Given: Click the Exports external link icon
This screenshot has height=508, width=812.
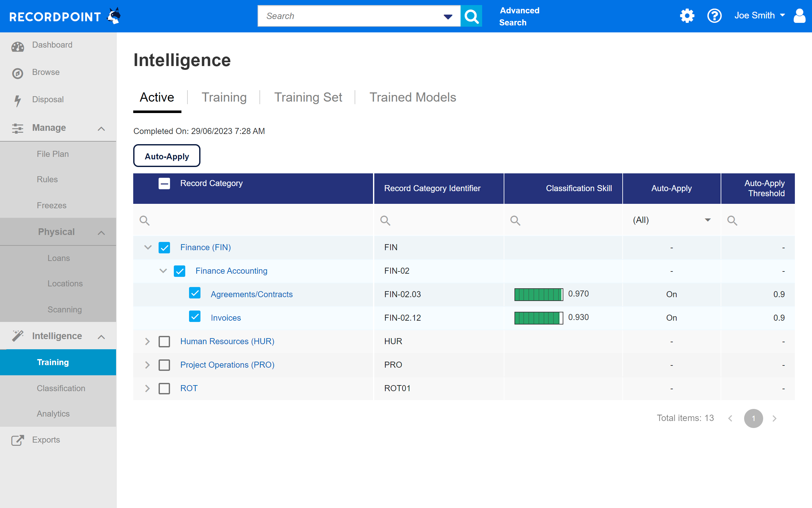Looking at the screenshot, I should pos(17,440).
